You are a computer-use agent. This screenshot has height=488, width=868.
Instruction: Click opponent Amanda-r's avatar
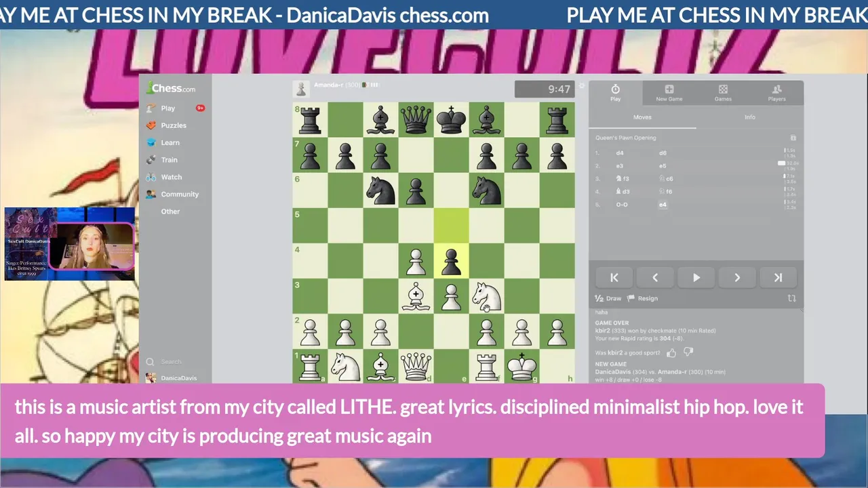pyautogui.click(x=301, y=89)
